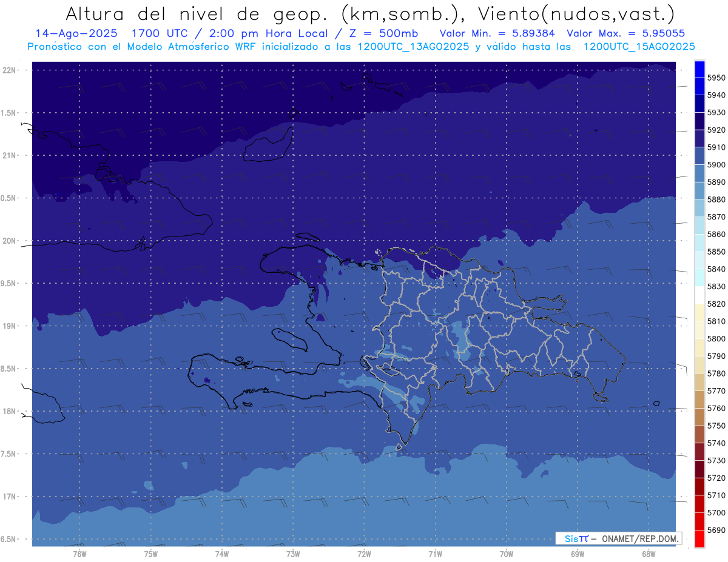Click the 'Z = 500mb' level text
This screenshot has height=562, width=728.
[381, 33]
